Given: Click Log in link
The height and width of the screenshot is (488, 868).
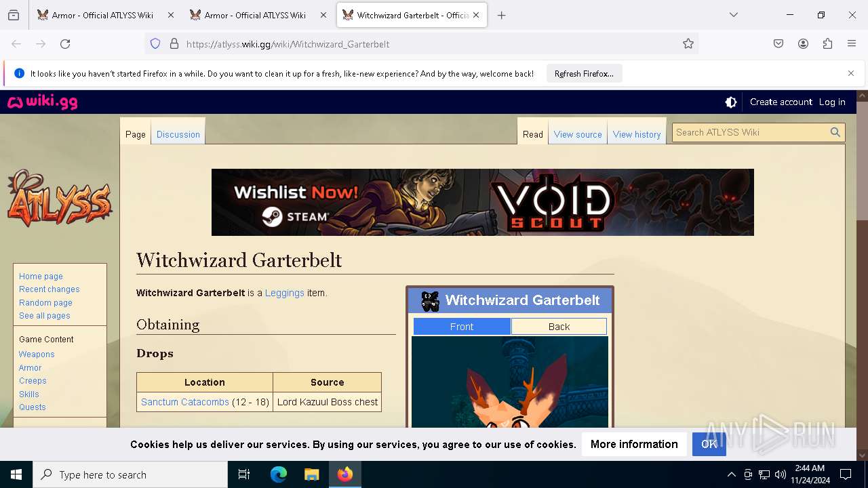Looking at the screenshot, I should pos(832,102).
